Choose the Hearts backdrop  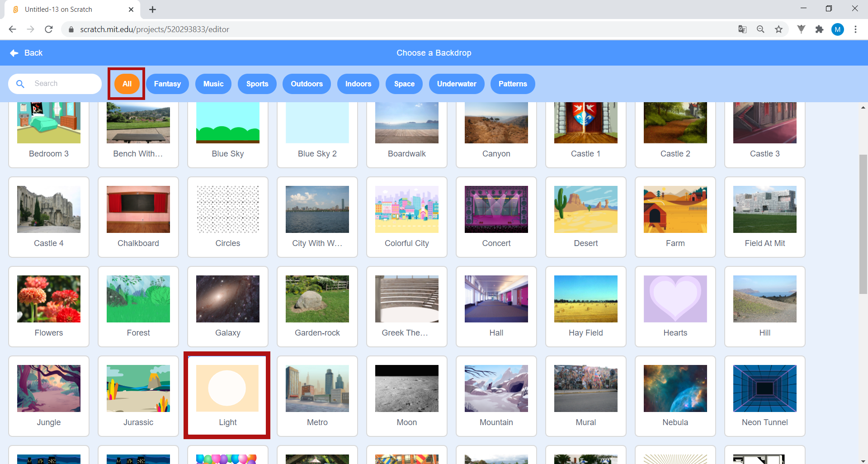[675, 307]
